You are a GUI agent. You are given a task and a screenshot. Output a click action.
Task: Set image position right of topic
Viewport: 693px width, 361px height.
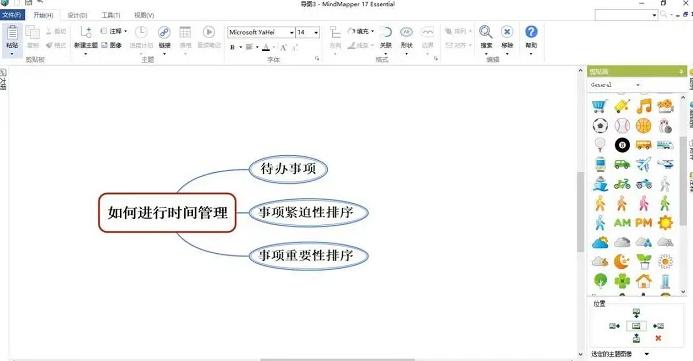tap(658, 326)
